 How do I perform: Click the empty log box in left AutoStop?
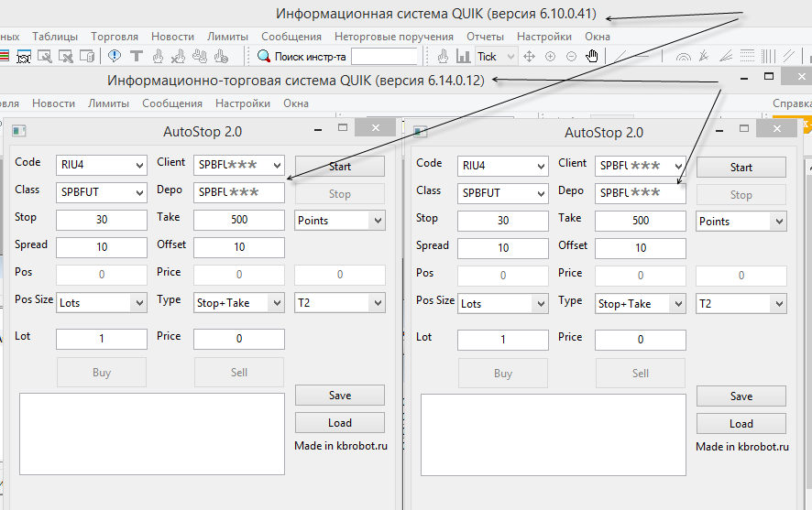[152, 434]
